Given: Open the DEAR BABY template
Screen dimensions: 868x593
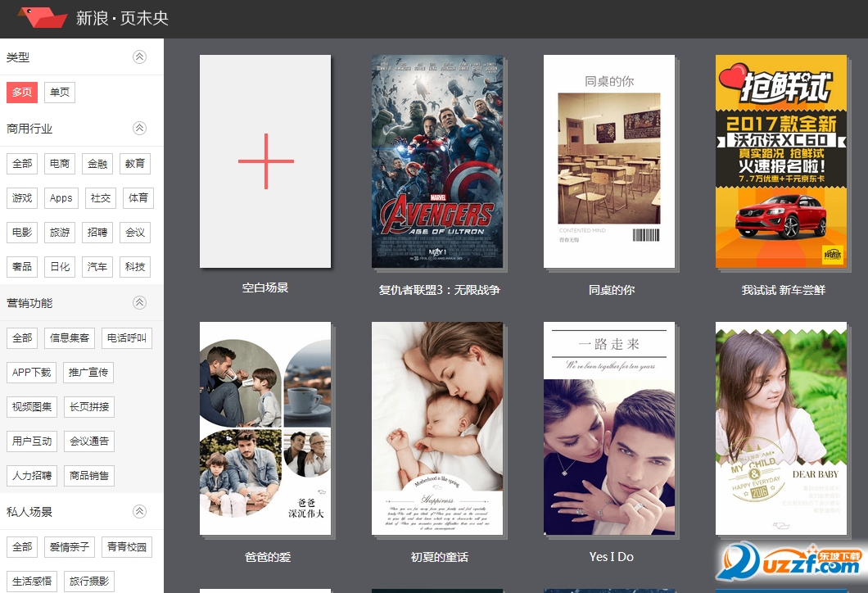Looking at the screenshot, I should [x=781, y=428].
